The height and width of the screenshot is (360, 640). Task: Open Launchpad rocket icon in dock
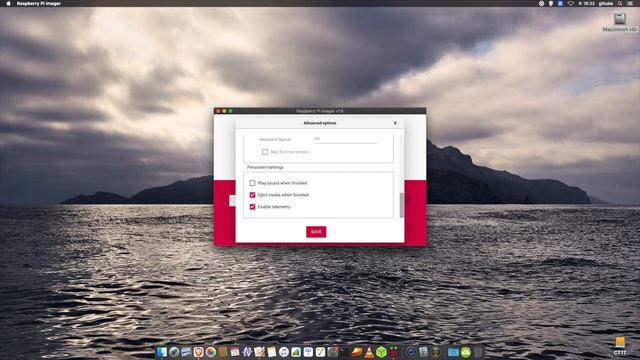coord(174,352)
